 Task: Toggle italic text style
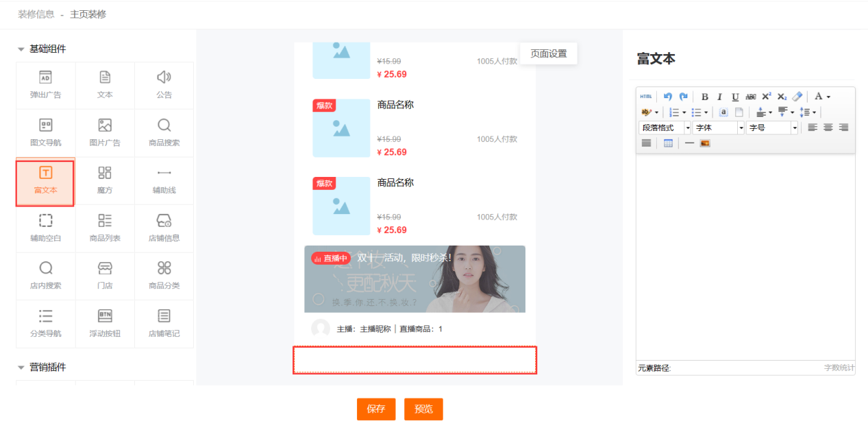tap(719, 97)
